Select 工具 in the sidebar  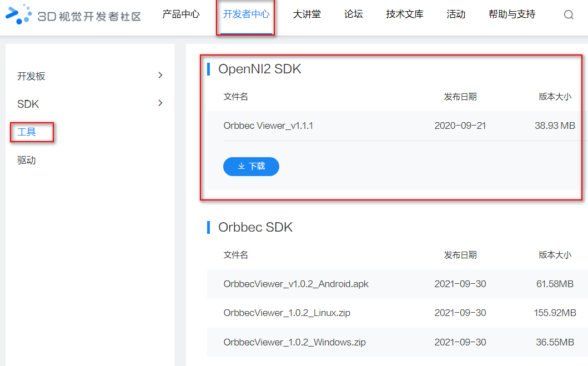click(27, 132)
